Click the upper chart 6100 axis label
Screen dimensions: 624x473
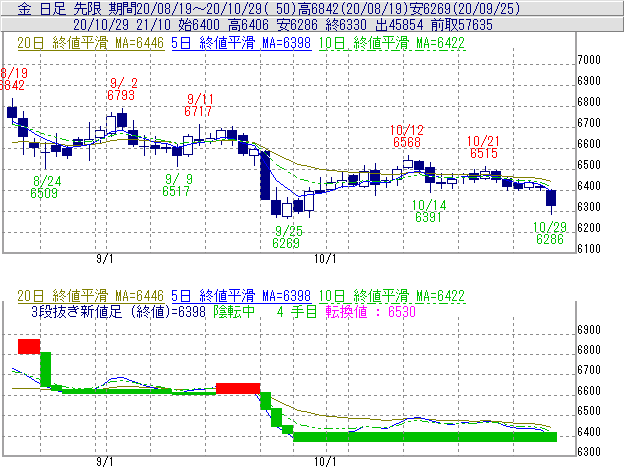coord(589,249)
